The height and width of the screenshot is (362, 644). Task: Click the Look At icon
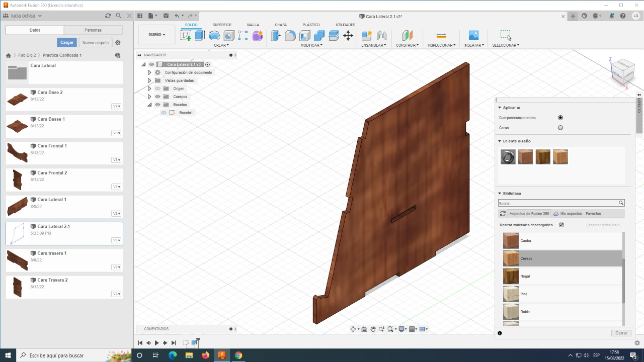[364, 329]
